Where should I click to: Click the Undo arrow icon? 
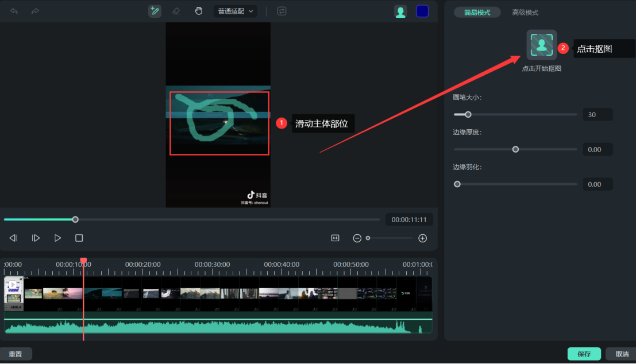pyautogui.click(x=13, y=11)
